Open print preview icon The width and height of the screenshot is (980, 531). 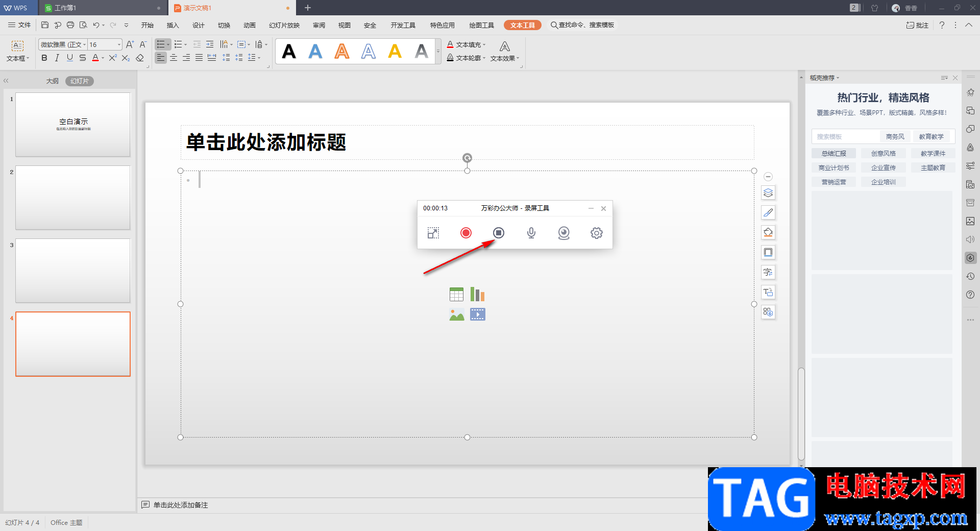83,25
